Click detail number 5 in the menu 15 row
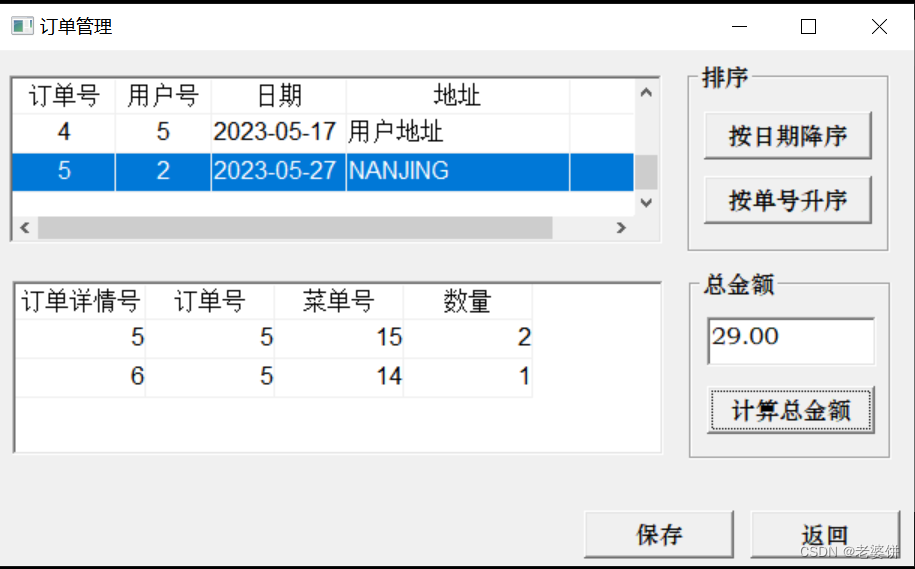 click(x=81, y=337)
